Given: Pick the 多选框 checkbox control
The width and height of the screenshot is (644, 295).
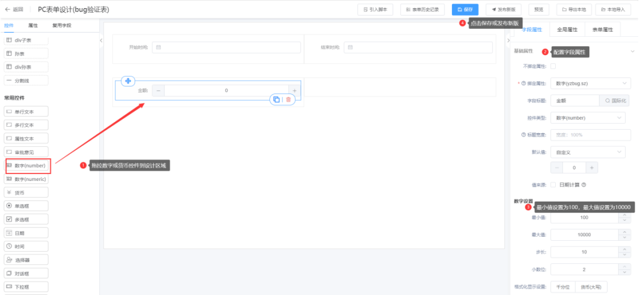Looking at the screenshot, I should point(27,219).
